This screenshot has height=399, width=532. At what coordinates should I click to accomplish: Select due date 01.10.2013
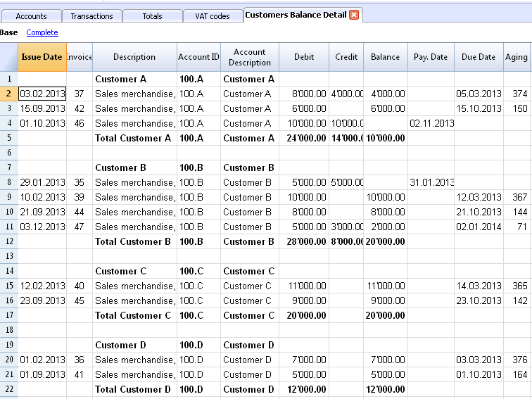point(479,374)
